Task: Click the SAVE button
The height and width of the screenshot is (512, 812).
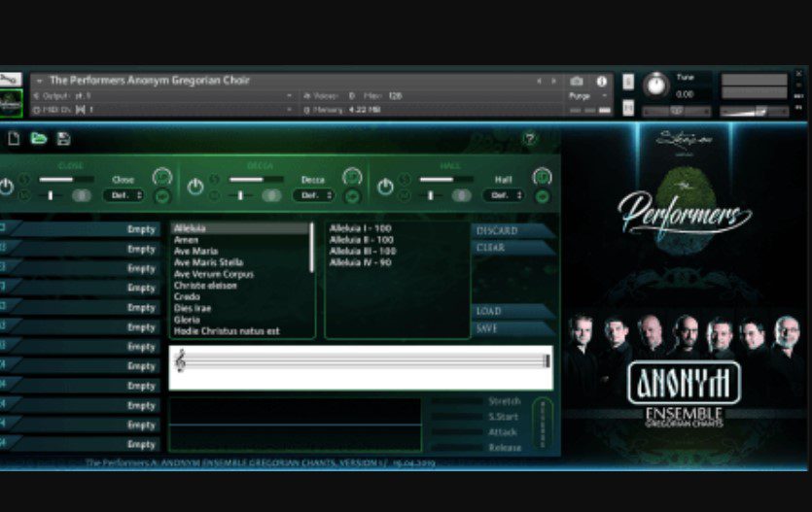Action: [x=512, y=328]
